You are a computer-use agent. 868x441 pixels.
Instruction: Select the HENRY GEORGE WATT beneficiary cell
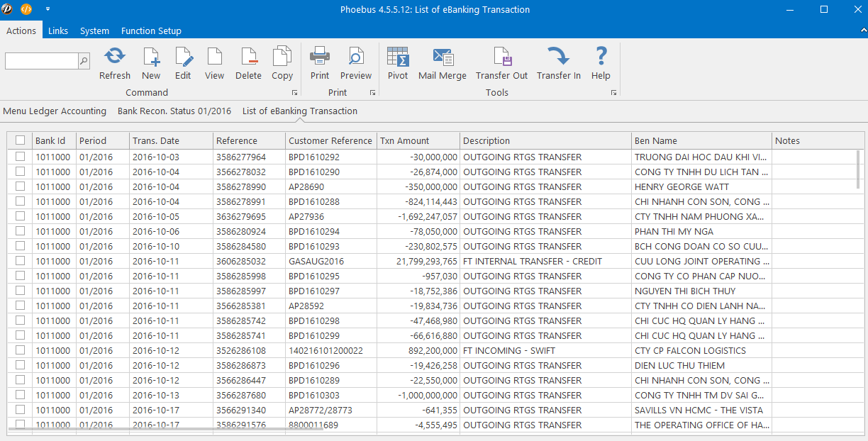[x=701, y=186]
